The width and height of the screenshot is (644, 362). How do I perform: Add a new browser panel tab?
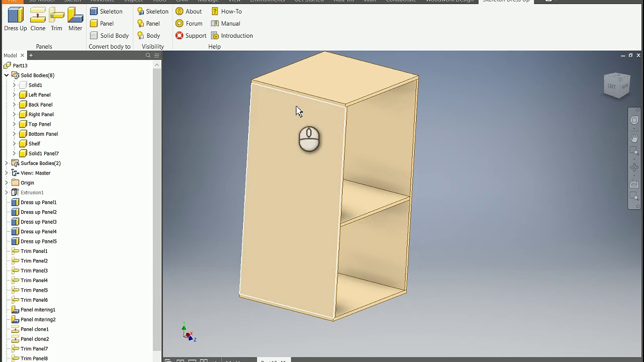point(31,55)
